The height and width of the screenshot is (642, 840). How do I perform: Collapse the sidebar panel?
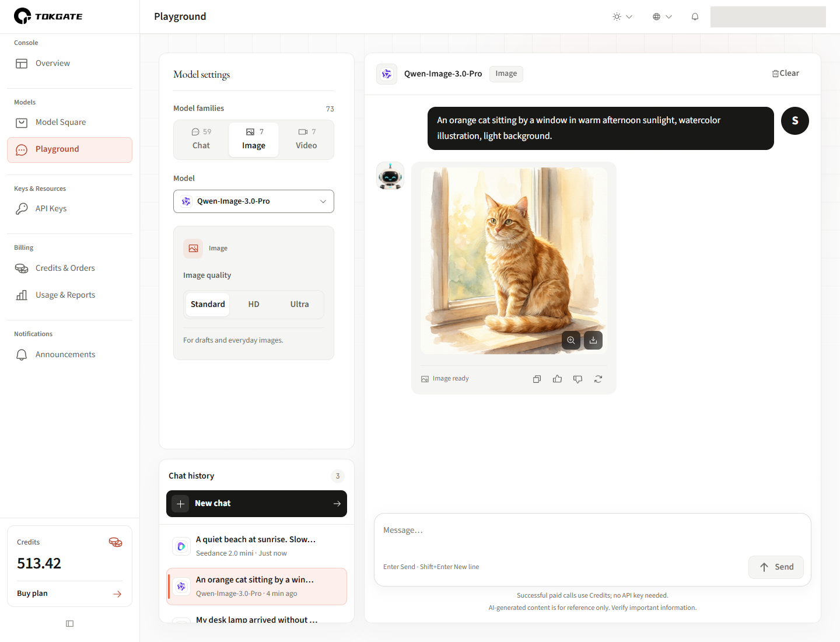[70, 624]
